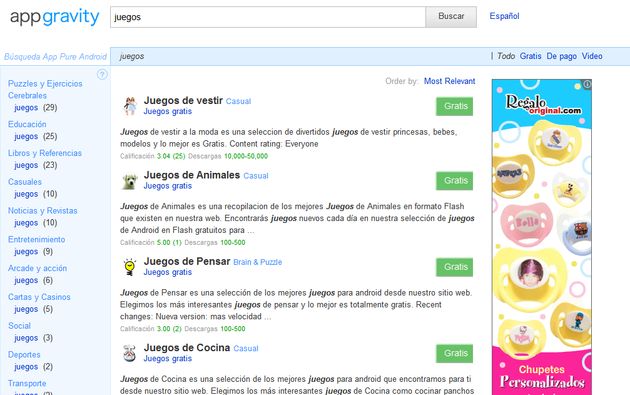Click juegos (6) under Arcade y acción
The width and height of the screenshot is (630, 395).
(33, 280)
